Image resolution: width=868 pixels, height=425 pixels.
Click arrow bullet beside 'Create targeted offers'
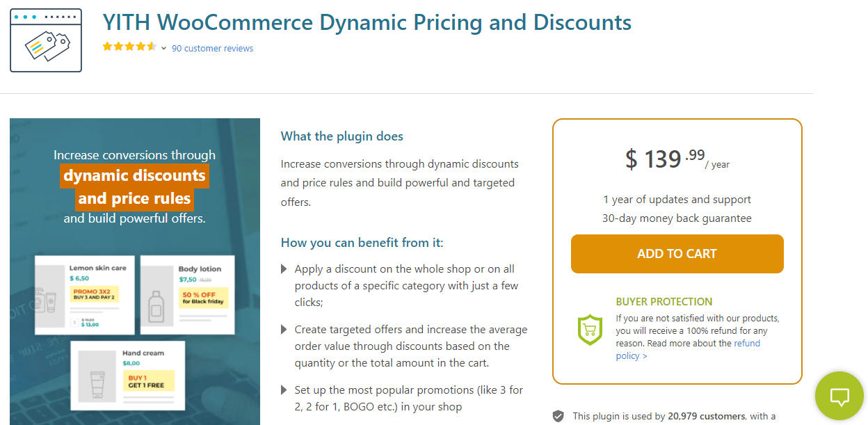pyautogui.click(x=284, y=330)
